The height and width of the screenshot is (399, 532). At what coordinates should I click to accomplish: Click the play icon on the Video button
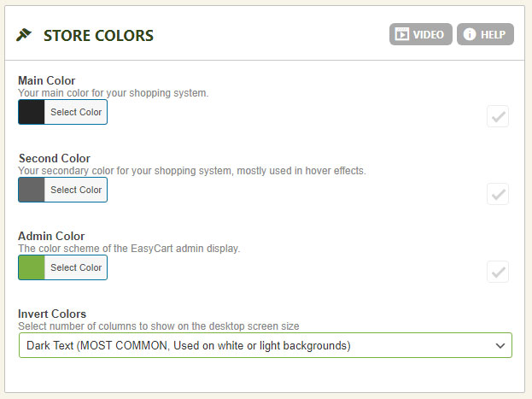click(400, 35)
